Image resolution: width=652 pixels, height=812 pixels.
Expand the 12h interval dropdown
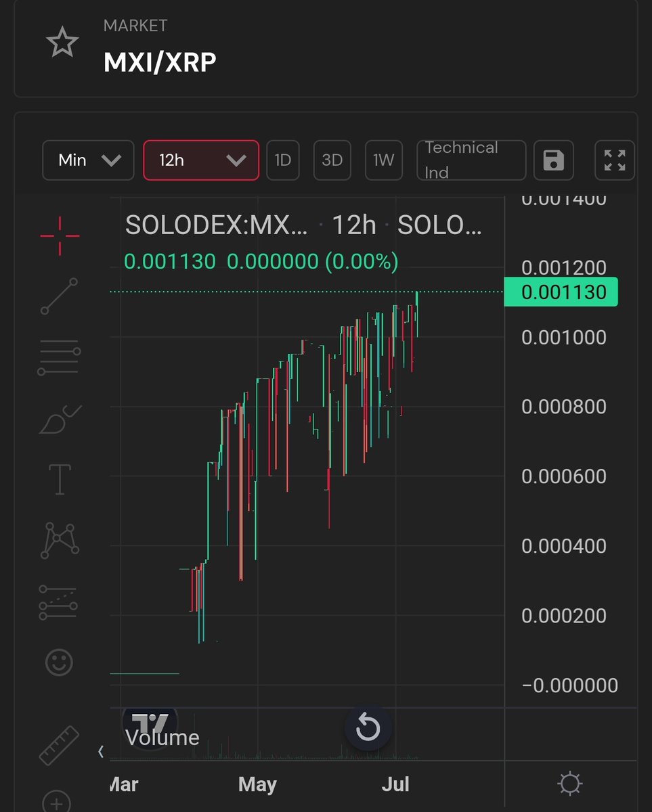click(x=200, y=160)
